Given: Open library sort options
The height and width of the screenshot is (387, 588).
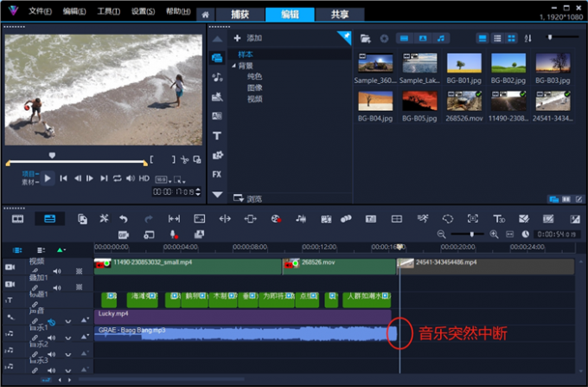Looking at the screenshot, I should point(527,38).
